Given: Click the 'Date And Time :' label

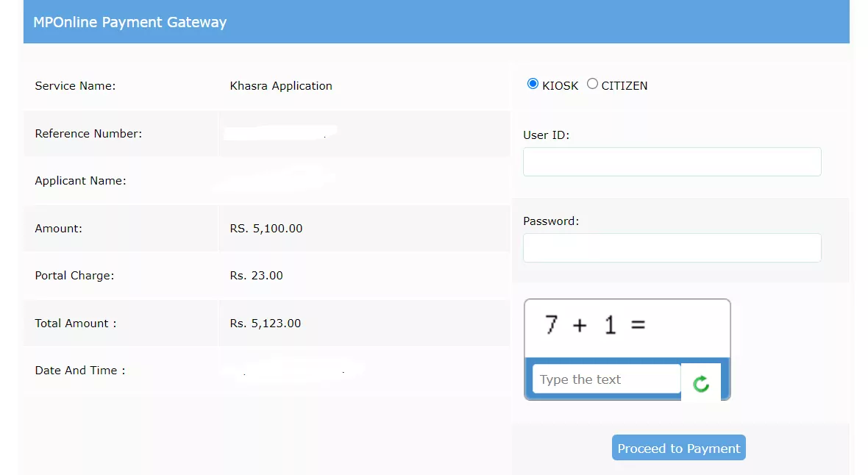Looking at the screenshot, I should [x=80, y=371].
